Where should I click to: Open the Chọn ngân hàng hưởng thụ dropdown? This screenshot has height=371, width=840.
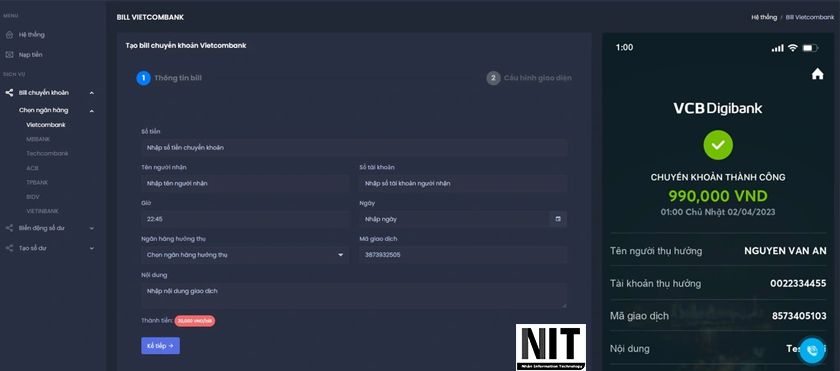(x=245, y=255)
